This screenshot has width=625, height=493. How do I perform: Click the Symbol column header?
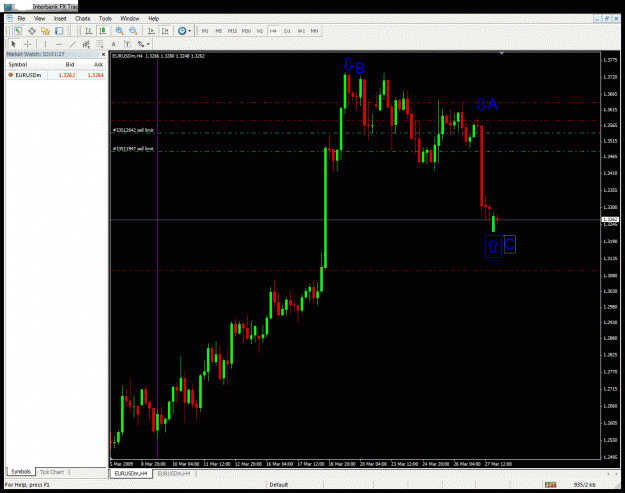pos(18,65)
